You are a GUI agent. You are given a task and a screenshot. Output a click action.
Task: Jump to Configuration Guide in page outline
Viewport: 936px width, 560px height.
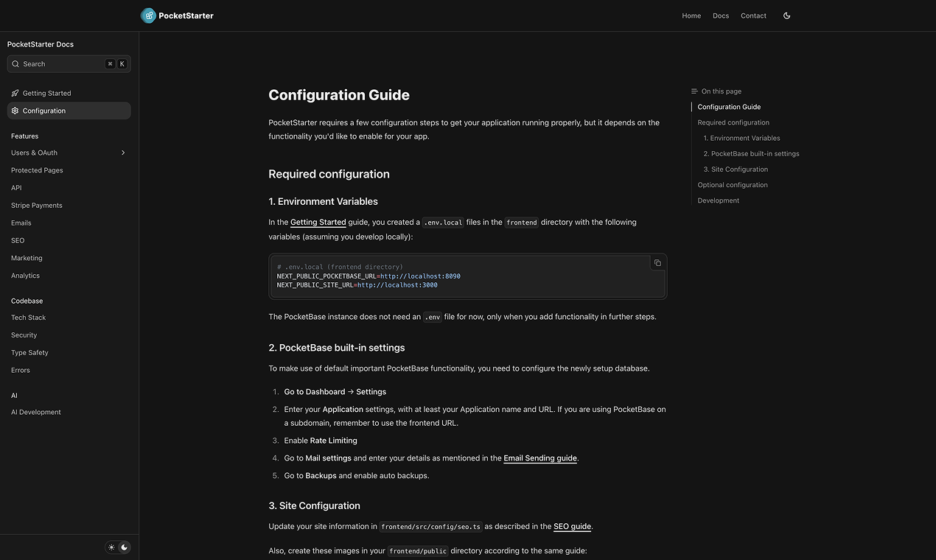point(729,107)
